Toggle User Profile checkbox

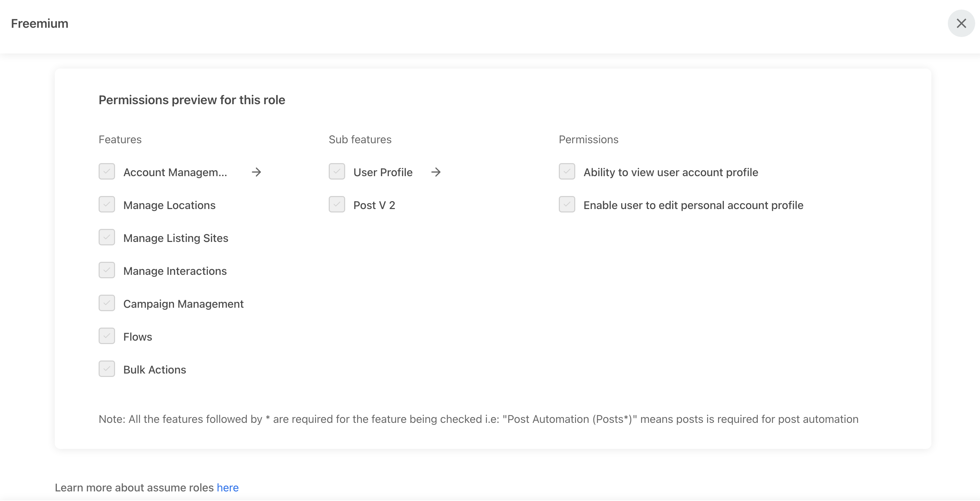(337, 172)
